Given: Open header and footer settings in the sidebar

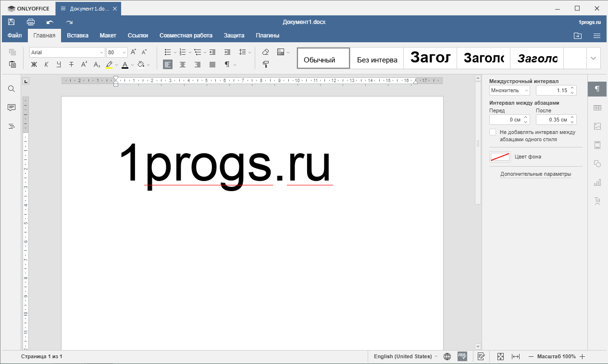Looking at the screenshot, I should 597,145.
